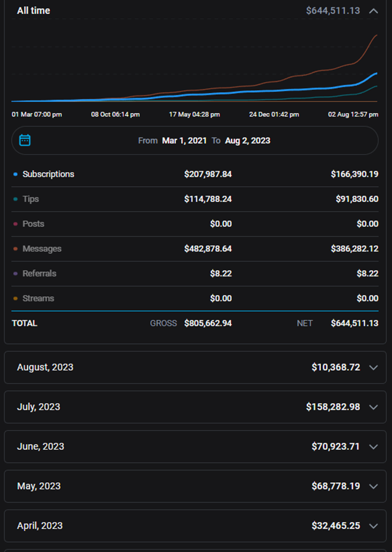The width and height of the screenshot is (392, 552).
Task: Expand the August, 2023 earnings row
Action: click(374, 367)
